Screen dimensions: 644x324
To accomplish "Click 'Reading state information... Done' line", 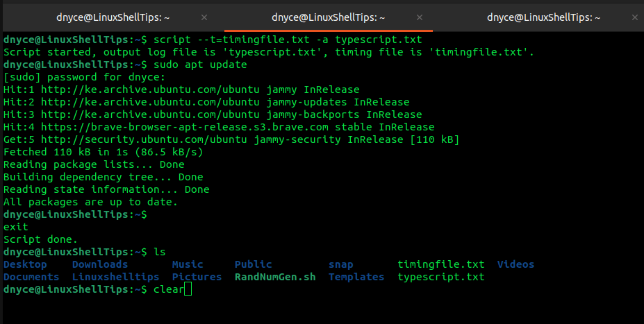I will pos(106,189).
